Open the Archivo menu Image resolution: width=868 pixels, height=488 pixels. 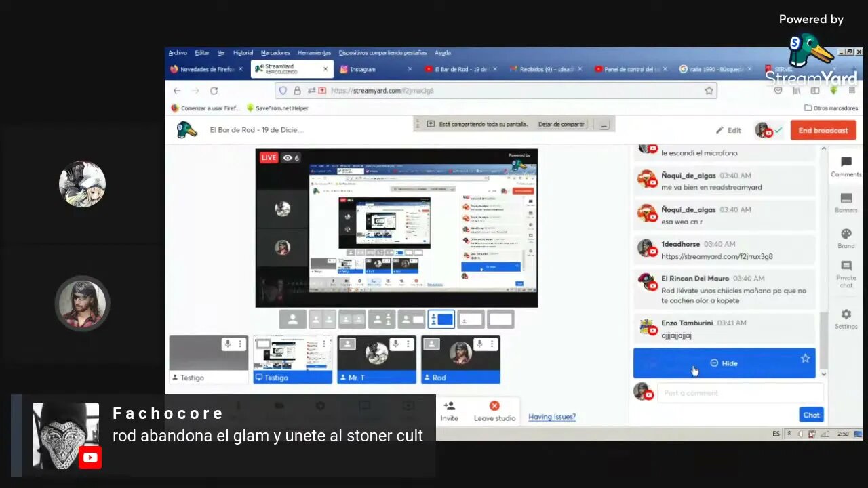point(178,53)
